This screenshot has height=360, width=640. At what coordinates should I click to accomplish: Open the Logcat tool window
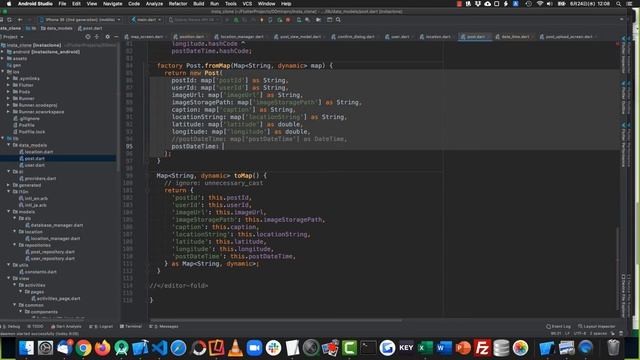pyautogui.click(x=101, y=327)
